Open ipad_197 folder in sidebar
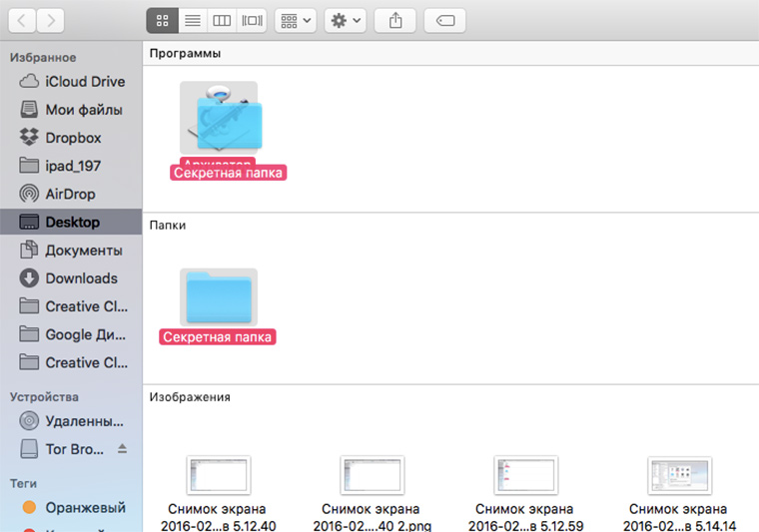This screenshot has height=532, width=759. click(x=71, y=166)
